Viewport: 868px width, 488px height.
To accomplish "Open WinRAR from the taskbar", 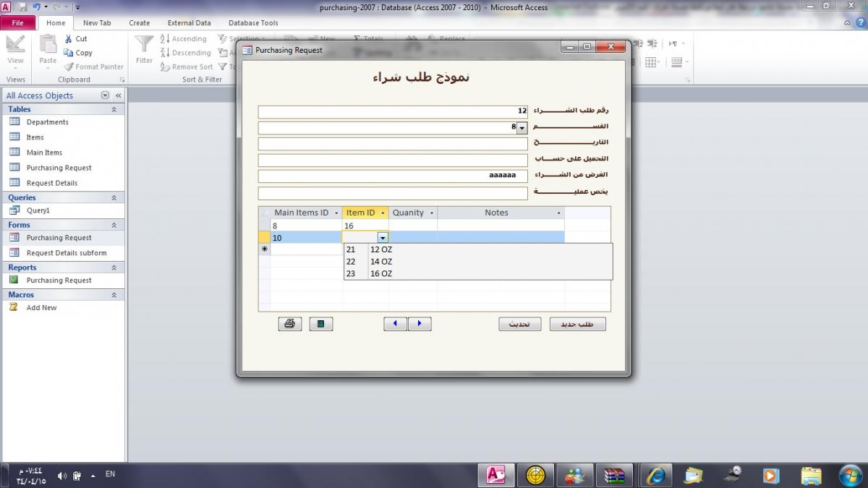I will 615,475.
